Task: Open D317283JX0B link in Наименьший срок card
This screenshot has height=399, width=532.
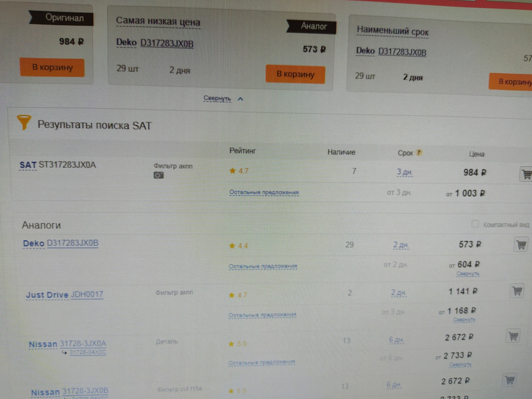Action: pos(402,52)
